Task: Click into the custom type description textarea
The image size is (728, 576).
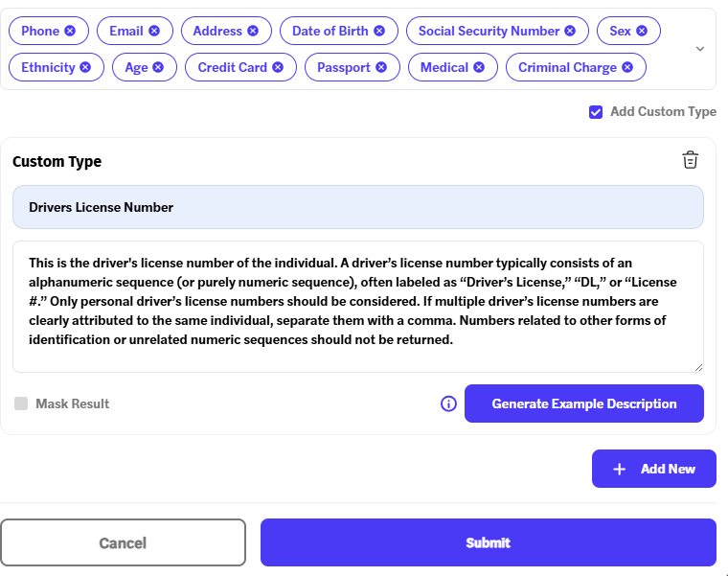Action: point(357,307)
